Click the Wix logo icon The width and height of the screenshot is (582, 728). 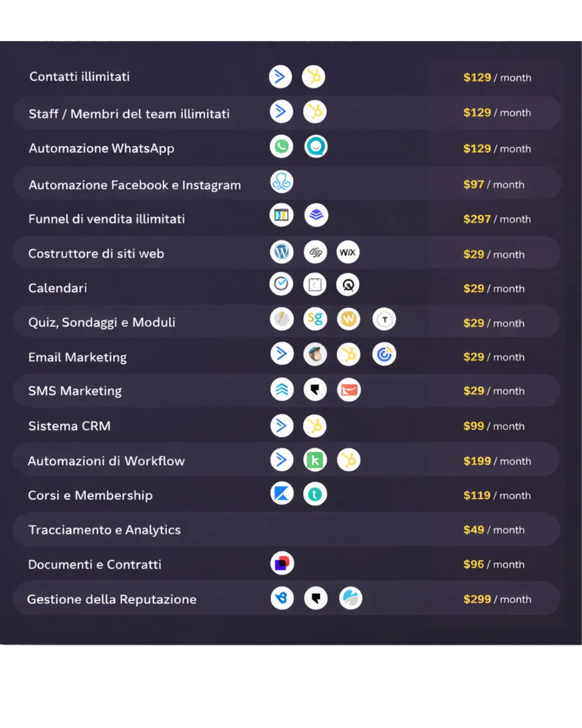pyautogui.click(x=348, y=252)
